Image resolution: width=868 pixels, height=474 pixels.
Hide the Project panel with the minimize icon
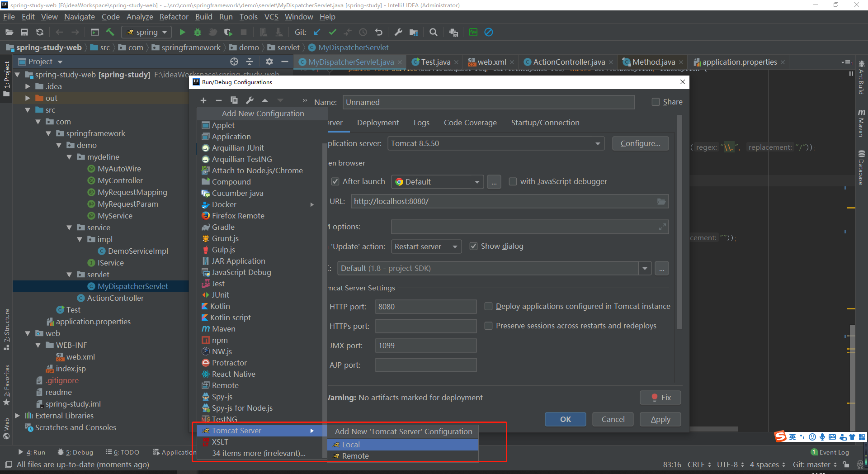coord(285,62)
